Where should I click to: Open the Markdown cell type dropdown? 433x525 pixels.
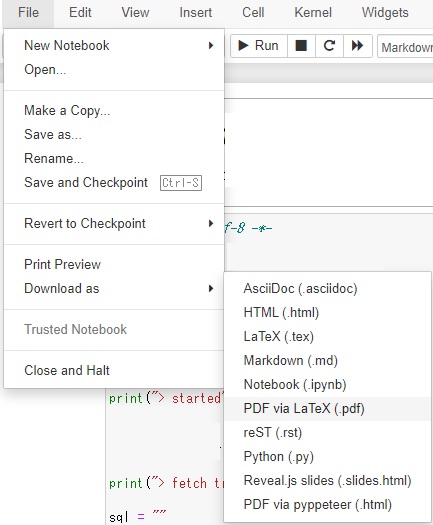pos(405,46)
